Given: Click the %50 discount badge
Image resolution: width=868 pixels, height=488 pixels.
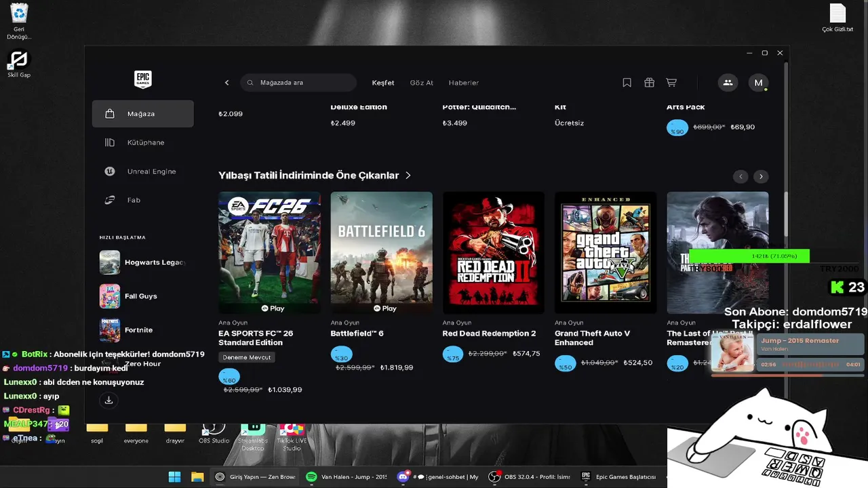Looking at the screenshot, I should [x=565, y=364].
